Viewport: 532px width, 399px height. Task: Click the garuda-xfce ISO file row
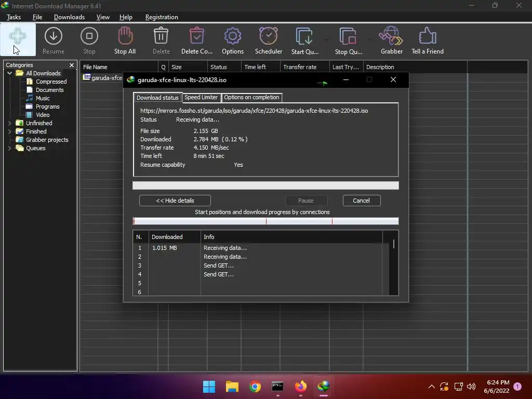click(103, 78)
